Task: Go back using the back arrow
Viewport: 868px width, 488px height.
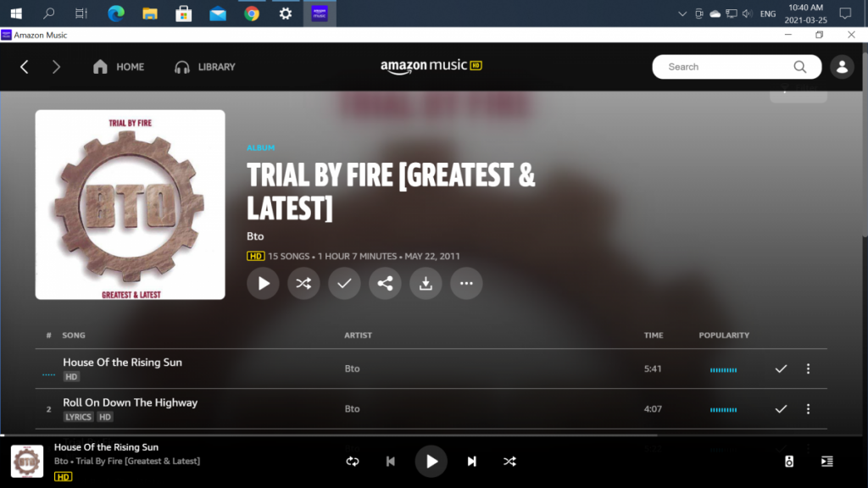Action: pos(25,67)
